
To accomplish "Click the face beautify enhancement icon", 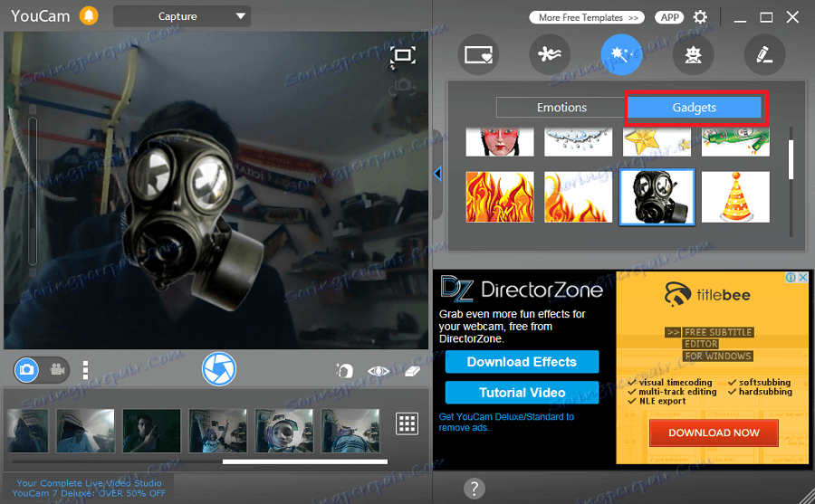I will (344, 370).
